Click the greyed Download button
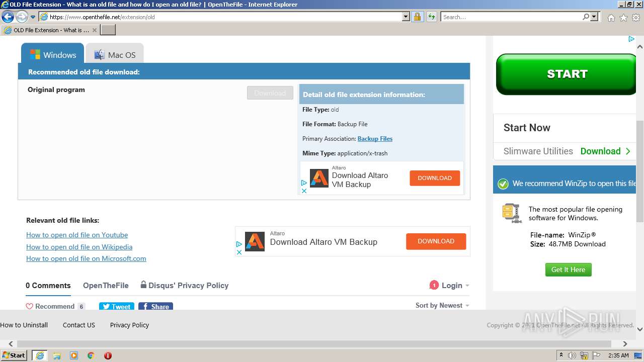 (x=270, y=93)
